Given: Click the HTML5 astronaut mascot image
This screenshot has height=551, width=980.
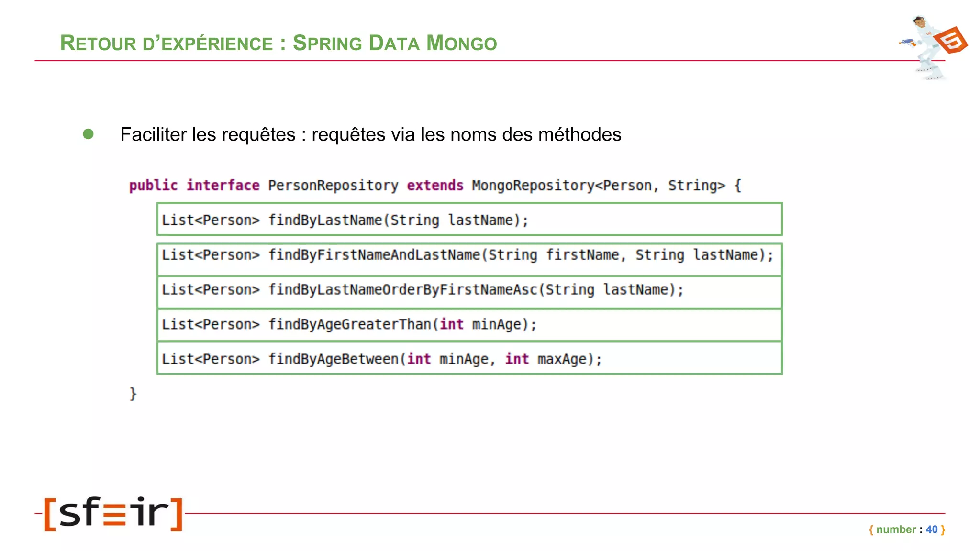Looking at the screenshot, I should (x=933, y=48).
